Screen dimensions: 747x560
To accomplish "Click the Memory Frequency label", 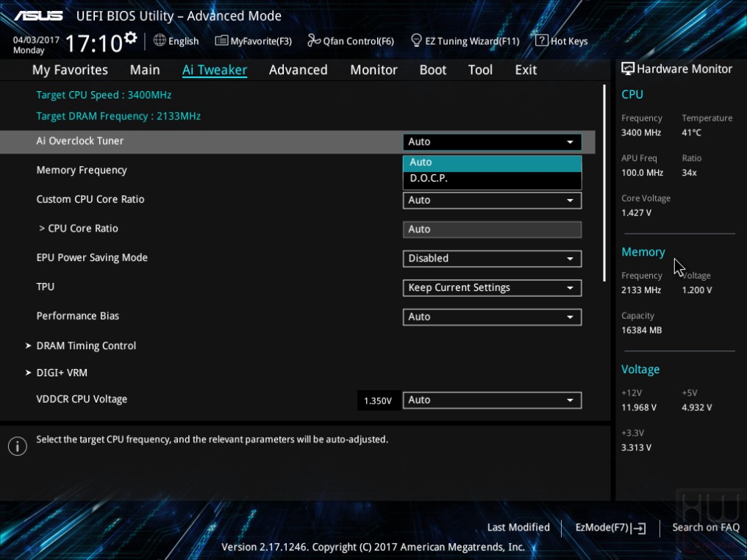I will [x=82, y=170].
